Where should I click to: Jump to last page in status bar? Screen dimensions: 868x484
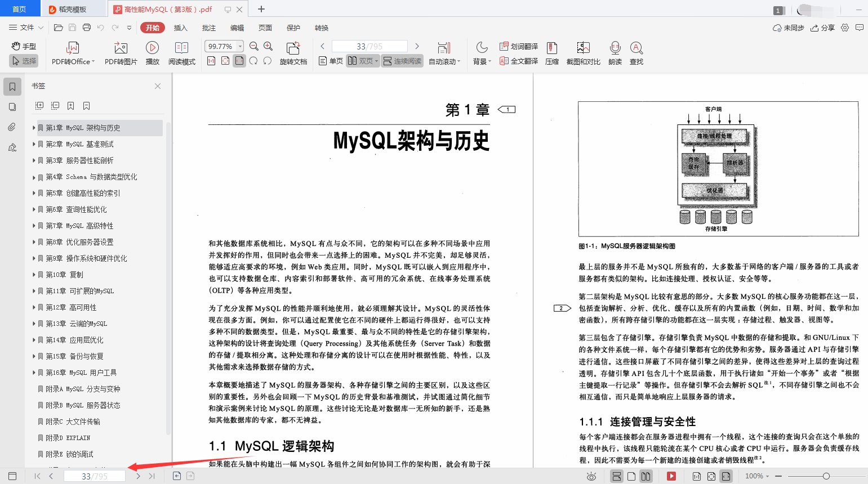point(152,476)
